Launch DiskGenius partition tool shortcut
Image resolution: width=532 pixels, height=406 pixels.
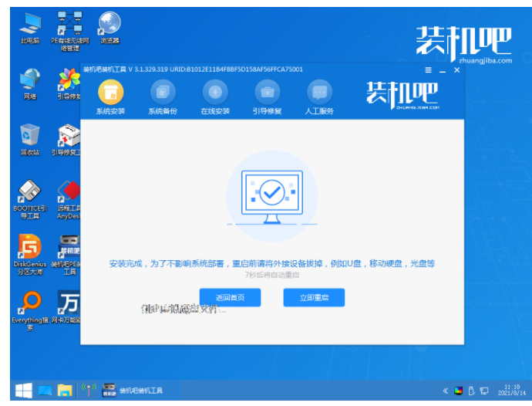click(31, 252)
